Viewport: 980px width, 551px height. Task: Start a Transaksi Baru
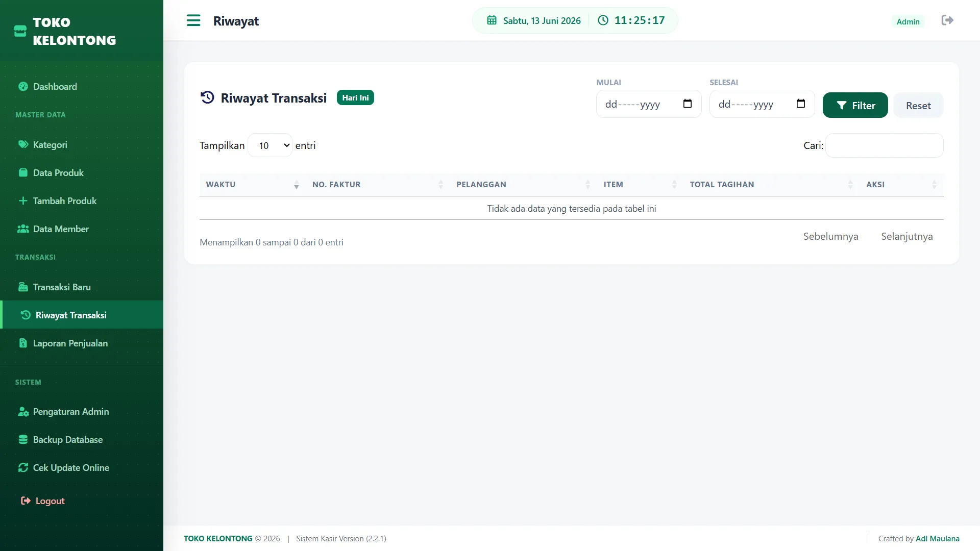coord(82,287)
